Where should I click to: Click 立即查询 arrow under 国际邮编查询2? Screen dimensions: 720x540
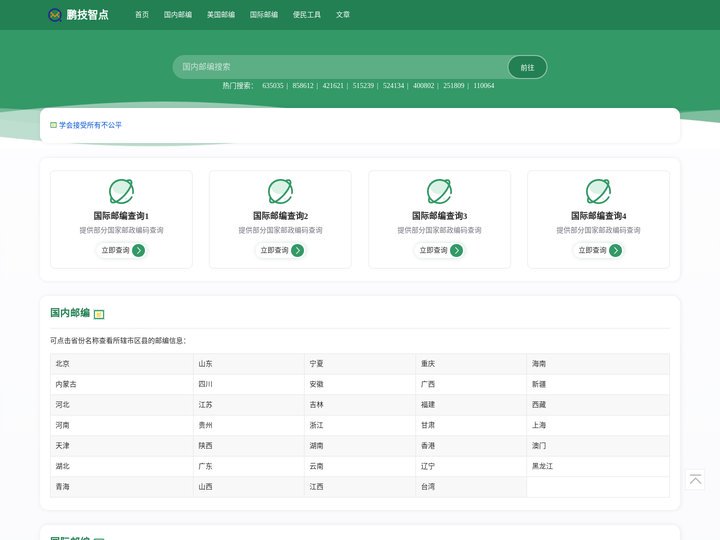click(x=298, y=250)
